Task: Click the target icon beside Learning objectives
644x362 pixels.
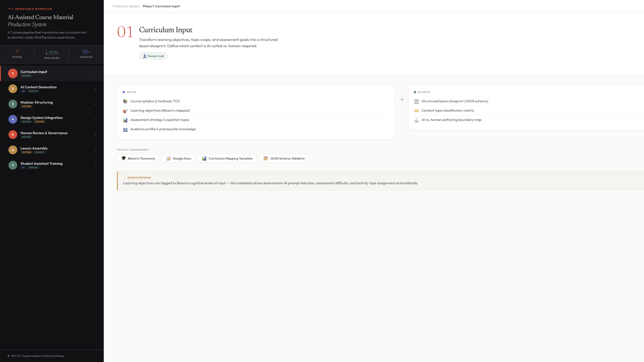Action: pos(125,111)
